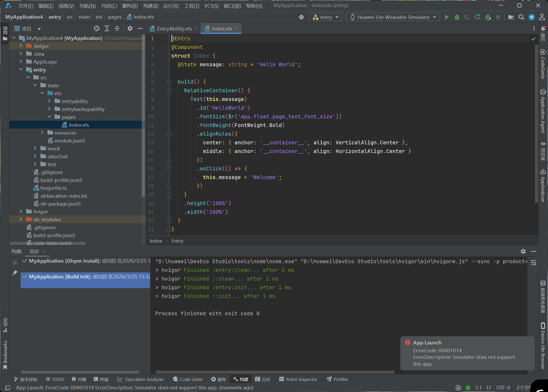Open search everywhere magnifier icon
Viewport: 548px width, 392px height.
(x=521, y=17)
